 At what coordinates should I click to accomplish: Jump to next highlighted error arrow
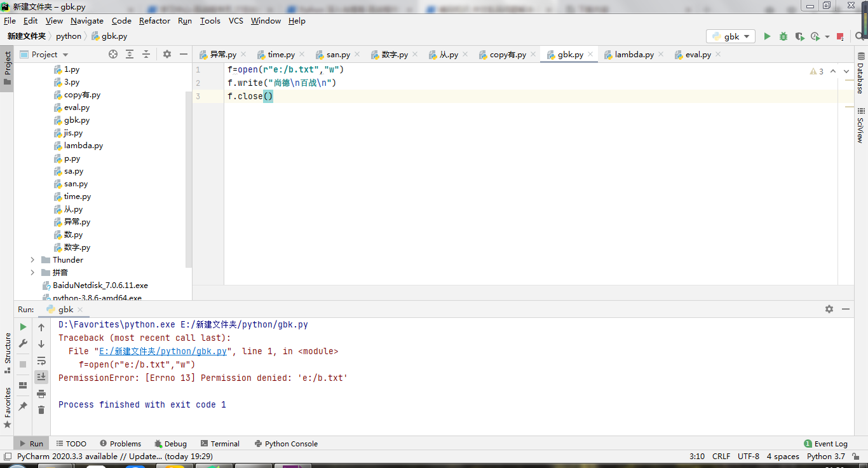tap(846, 71)
